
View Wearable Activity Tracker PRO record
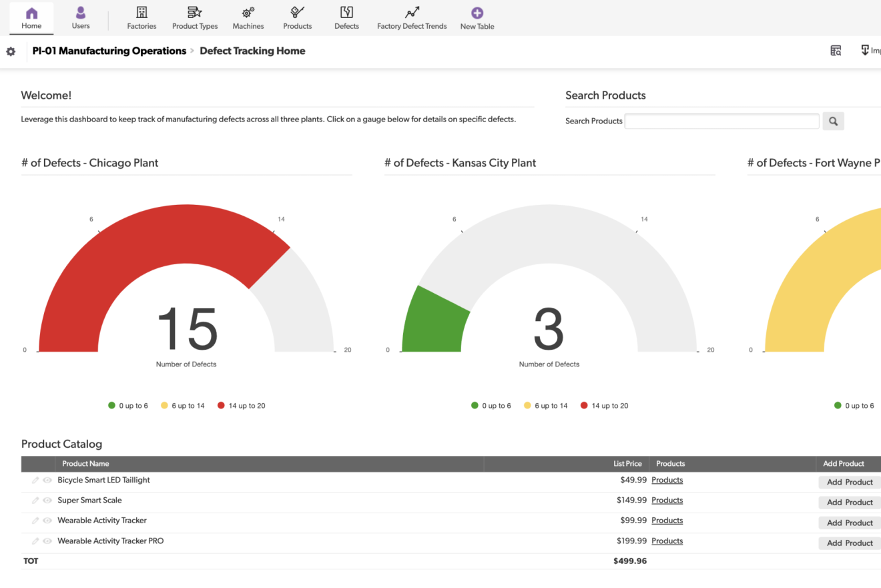(47, 541)
